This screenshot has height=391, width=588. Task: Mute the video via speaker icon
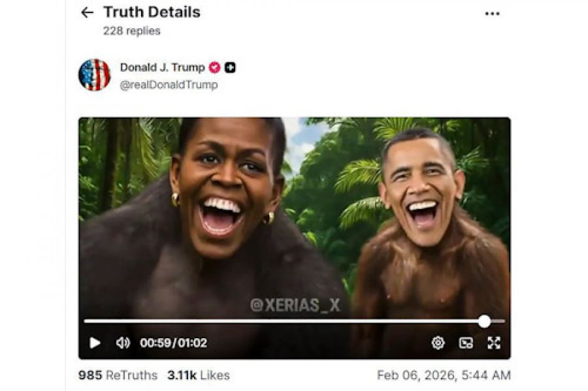123,343
